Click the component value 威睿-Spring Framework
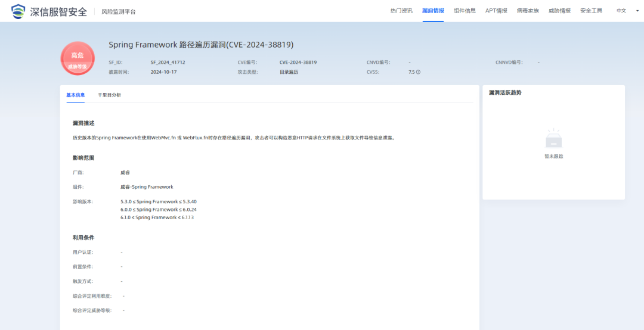 point(147,187)
